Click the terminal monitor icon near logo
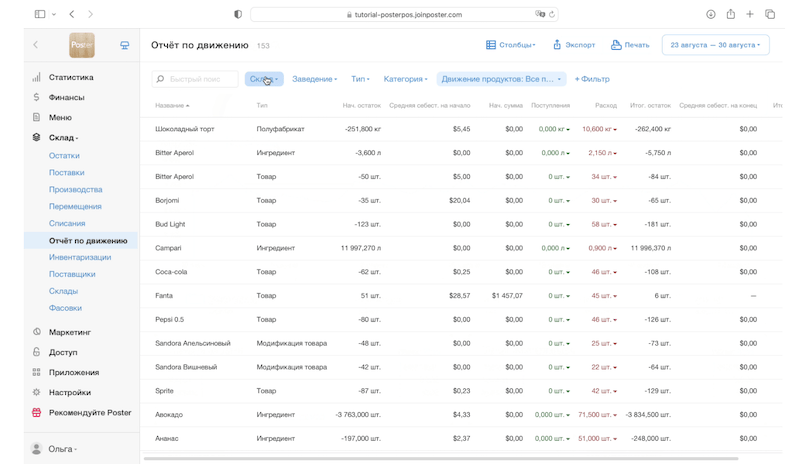The height and width of the screenshot is (464, 800). coord(124,45)
